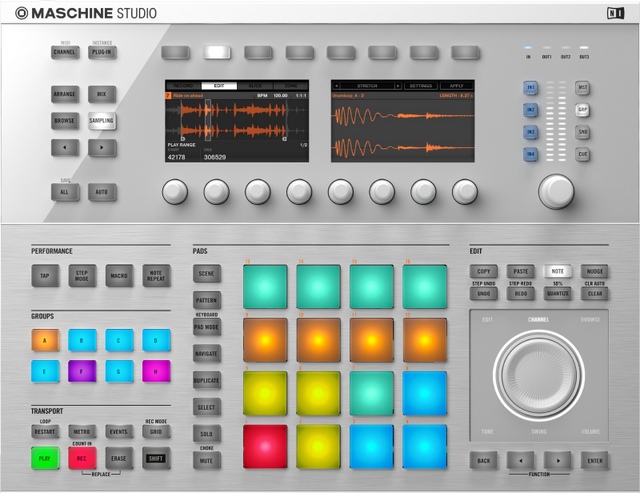Click the QUANTIZE button

558,293
